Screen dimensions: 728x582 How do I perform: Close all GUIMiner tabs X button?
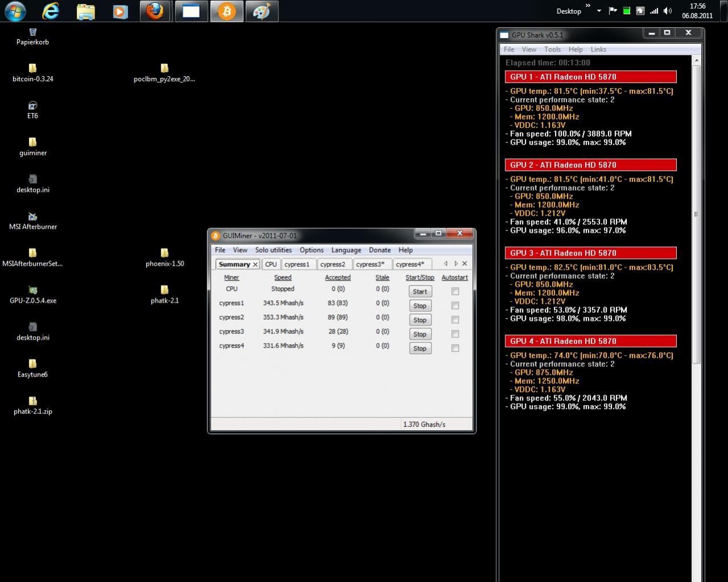click(x=464, y=263)
